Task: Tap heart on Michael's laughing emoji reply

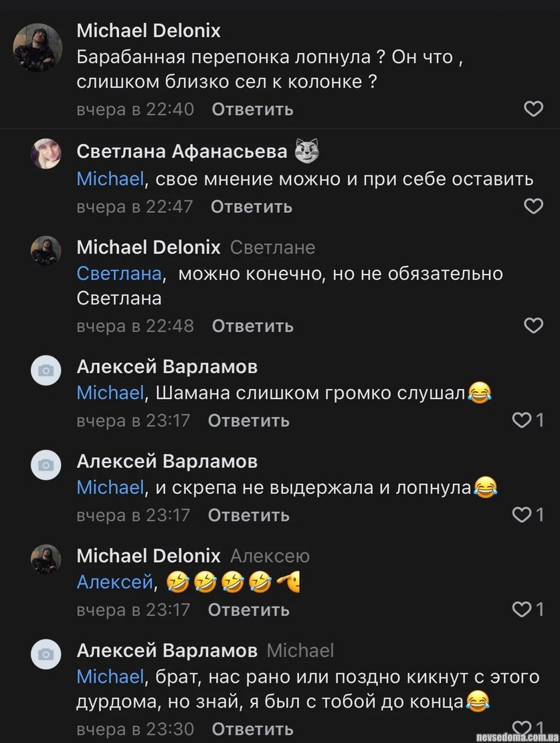Action: click(x=521, y=609)
